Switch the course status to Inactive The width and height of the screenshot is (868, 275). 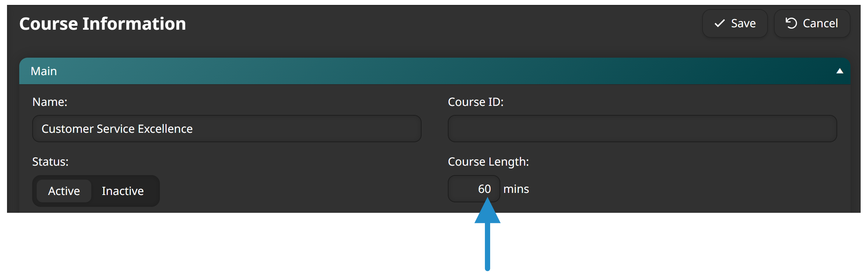coord(122,191)
